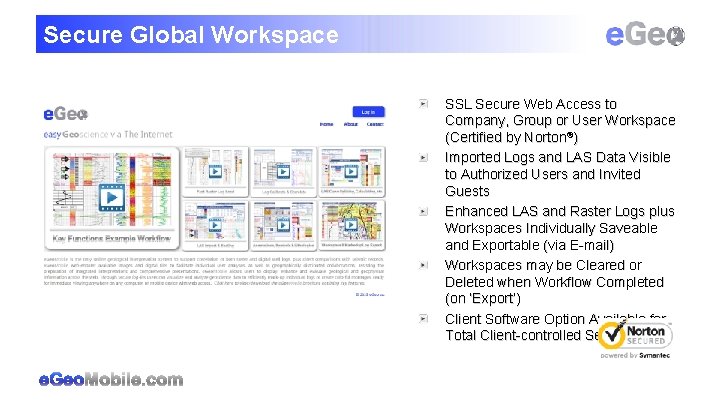Click the bullet icon beside Imported Logs and LAS
Screen dimensions: 720x405
coord(423,158)
